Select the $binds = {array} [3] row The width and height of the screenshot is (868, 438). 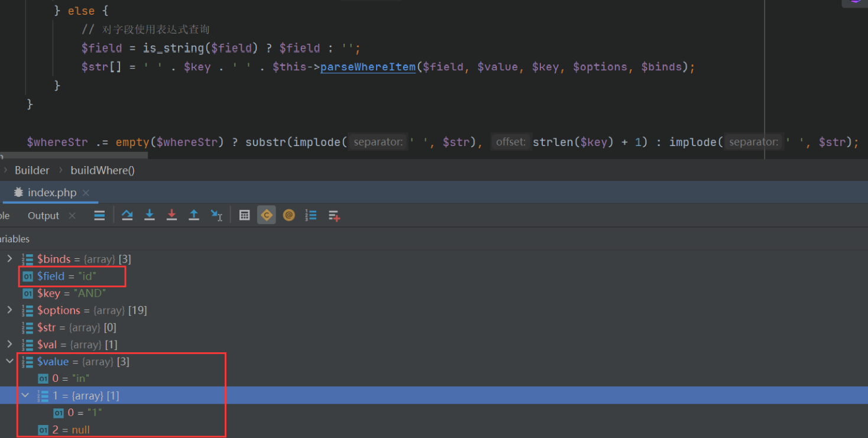pos(434,259)
